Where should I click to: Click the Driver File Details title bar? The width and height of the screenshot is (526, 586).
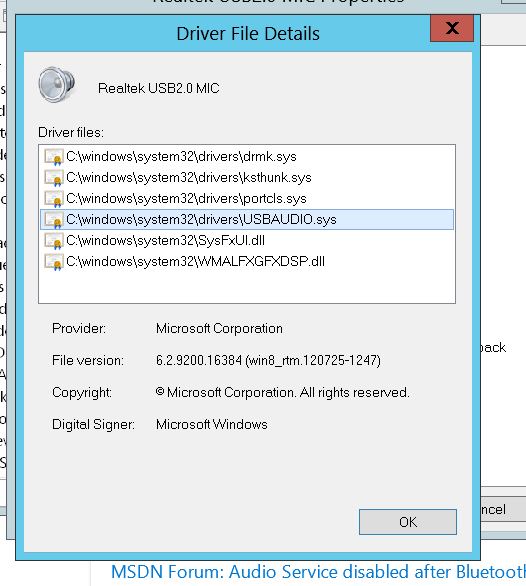248,34
